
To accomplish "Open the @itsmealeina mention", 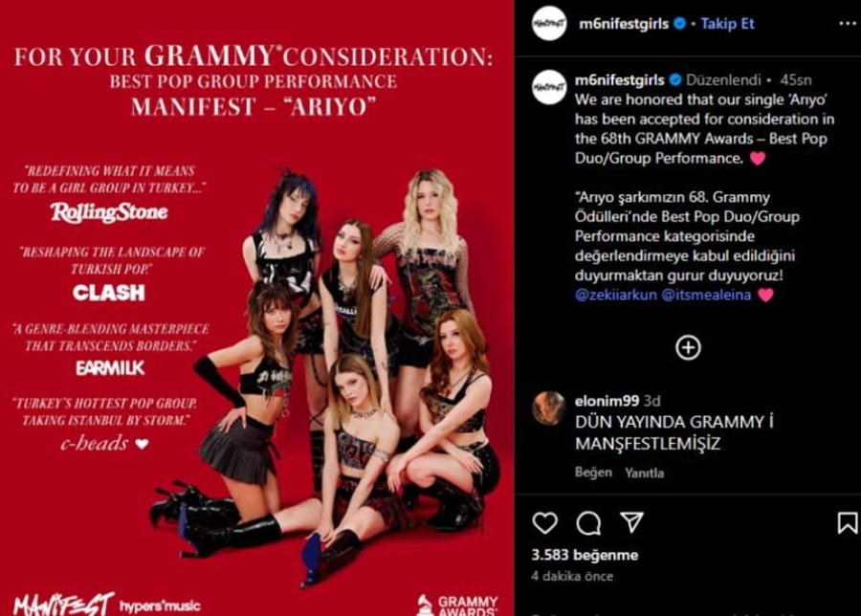I will [706, 295].
